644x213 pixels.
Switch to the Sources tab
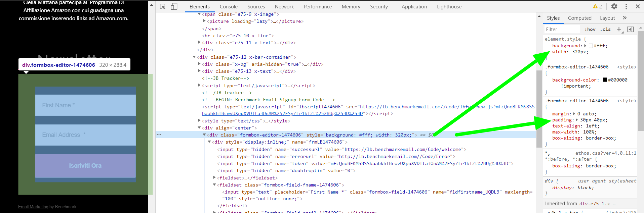point(256,6)
